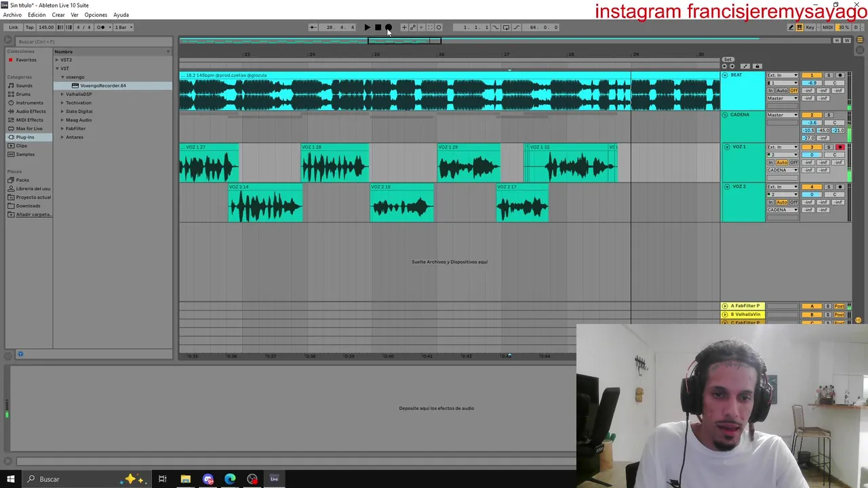The width and height of the screenshot is (868, 488).
Task: Select Drums category in browser
Action: [23, 94]
